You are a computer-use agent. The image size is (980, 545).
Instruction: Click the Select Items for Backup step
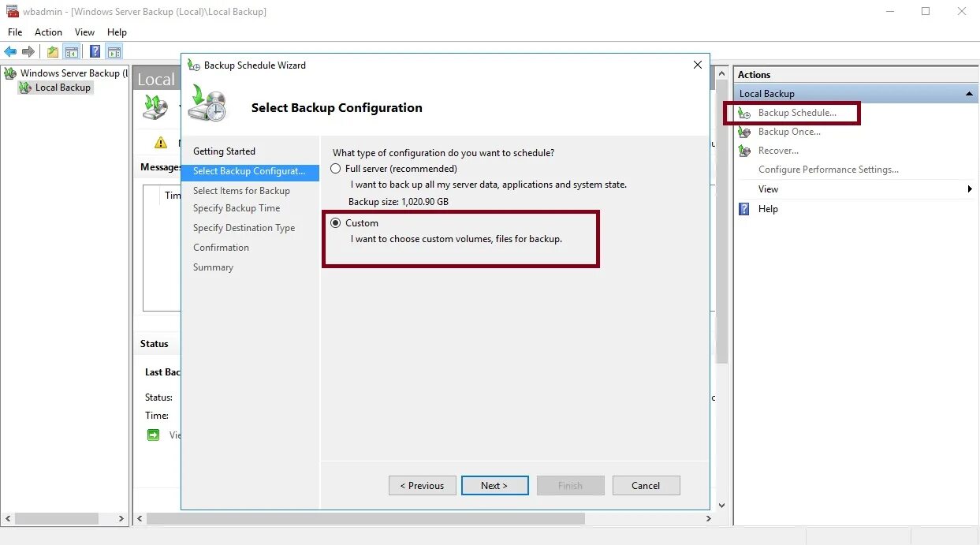[241, 191]
